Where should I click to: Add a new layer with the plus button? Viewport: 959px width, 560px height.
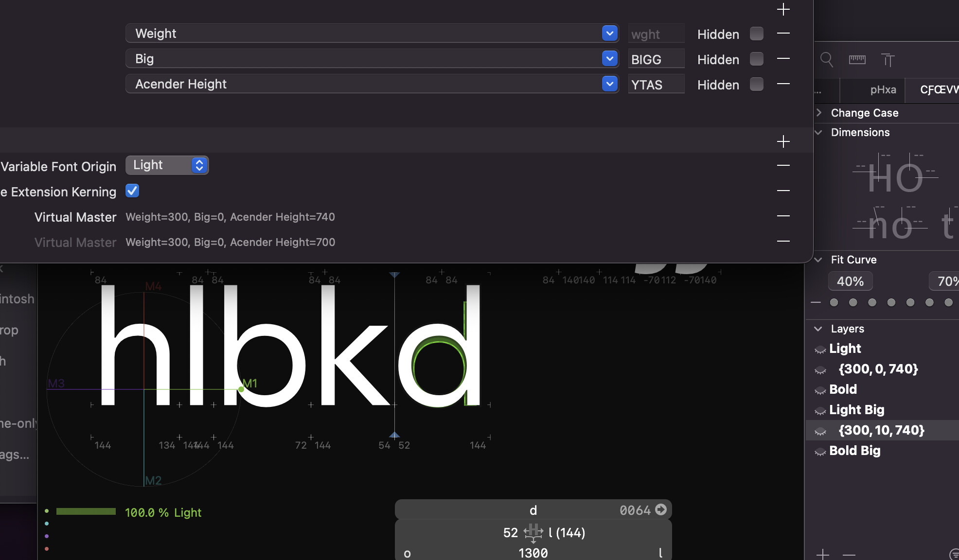[822, 554]
